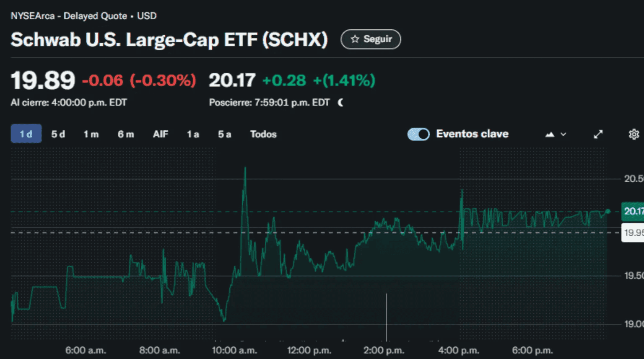Click the post-close price 20.17 in header
Screen dimensions: 644x359
232,80
